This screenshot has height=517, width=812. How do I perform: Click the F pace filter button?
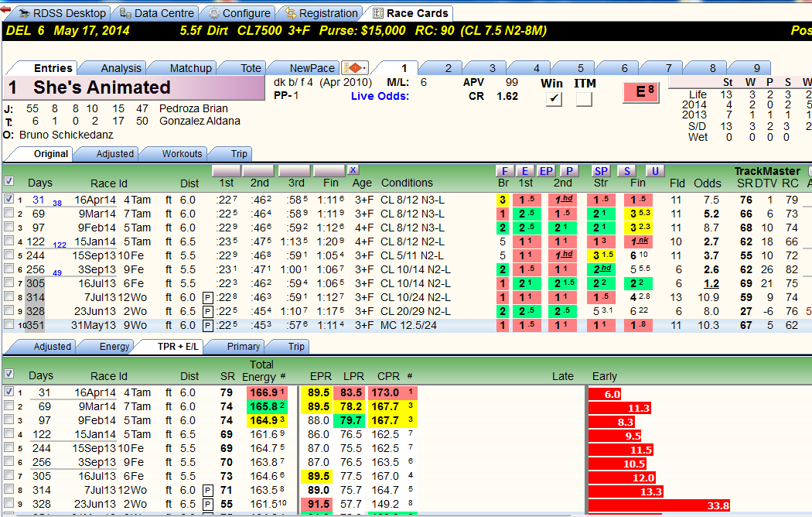[504, 171]
